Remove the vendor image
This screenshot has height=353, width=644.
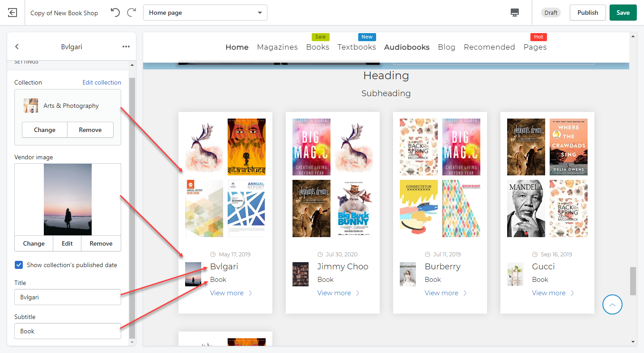click(101, 243)
